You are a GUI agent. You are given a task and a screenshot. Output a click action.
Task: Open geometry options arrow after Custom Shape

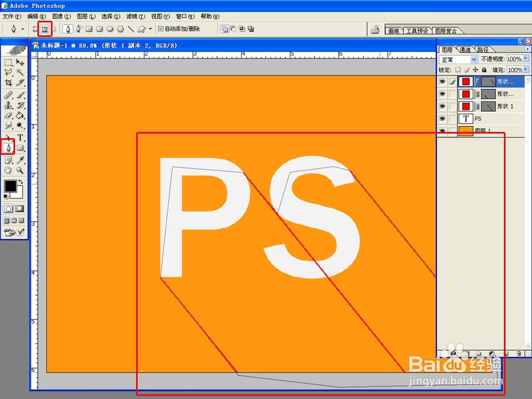pos(151,29)
